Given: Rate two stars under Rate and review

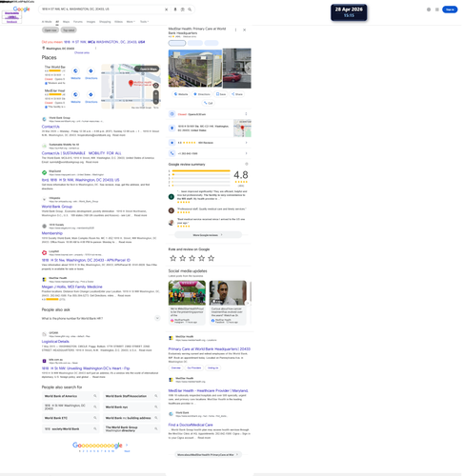Looking at the screenshot, I should (183, 258).
